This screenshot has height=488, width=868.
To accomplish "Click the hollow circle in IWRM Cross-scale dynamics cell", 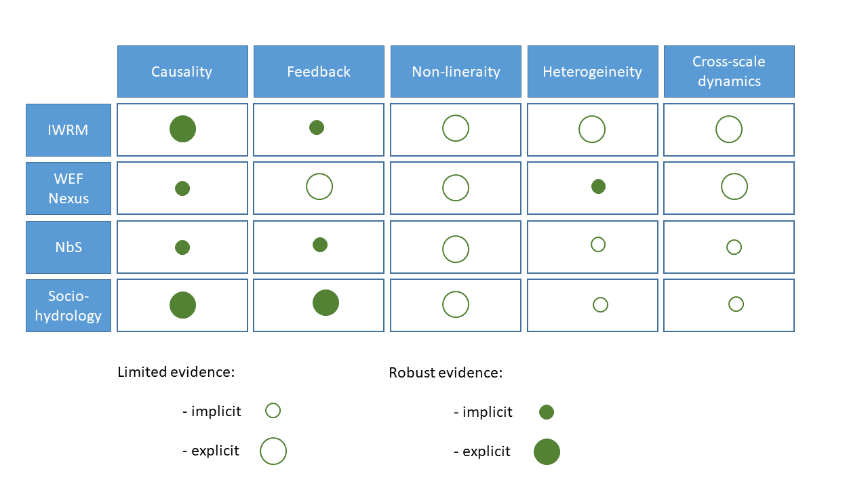I will (729, 129).
